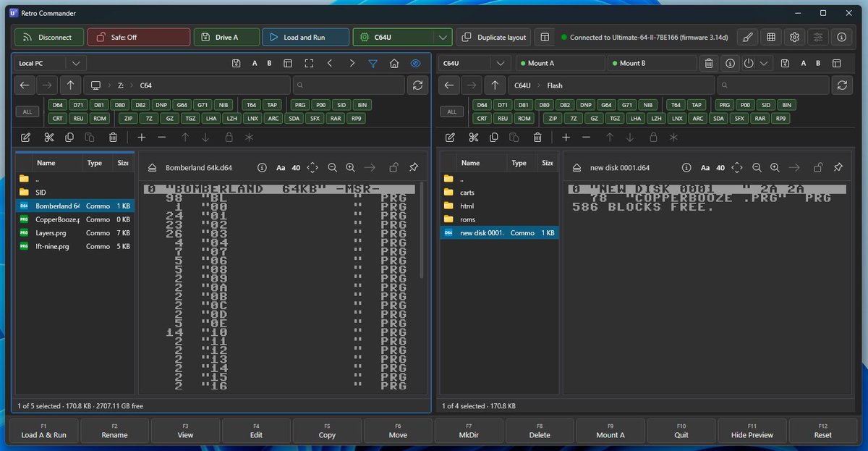The image size is (868, 451).
Task: Click the Flash breadcrumb in the right pane path
Action: [555, 85]
